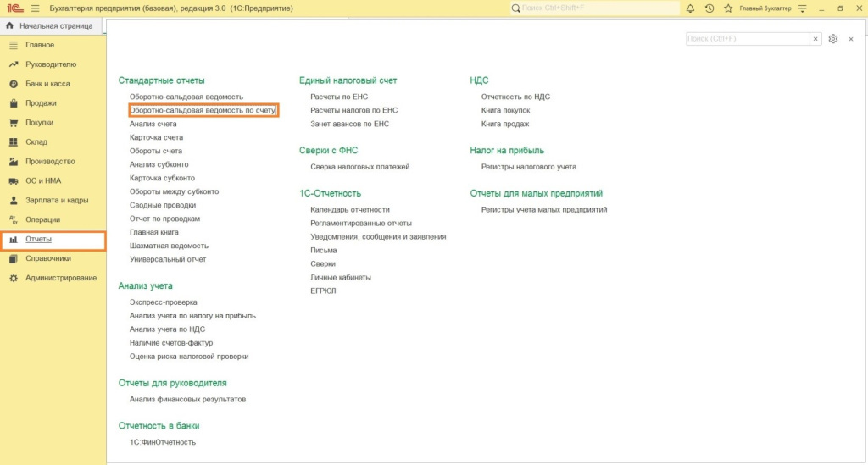Open the Зарплата и кадры section
The image size is (868, 465).
57,200
